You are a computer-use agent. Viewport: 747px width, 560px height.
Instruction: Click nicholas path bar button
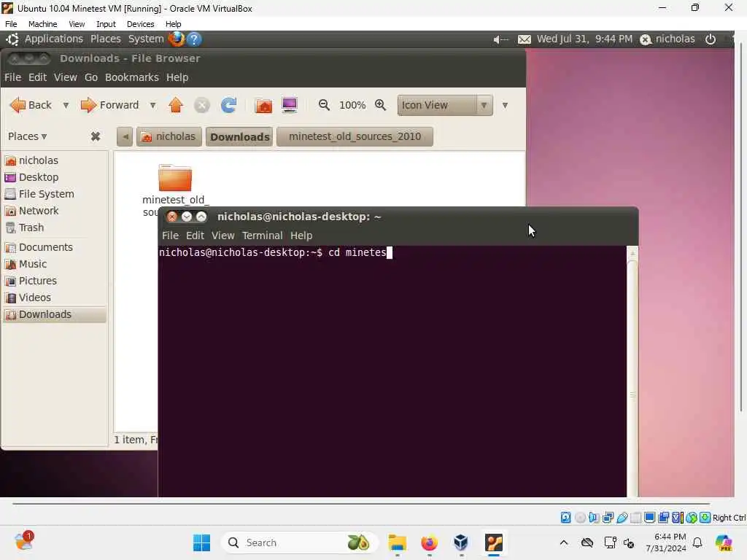pos(169,136)
